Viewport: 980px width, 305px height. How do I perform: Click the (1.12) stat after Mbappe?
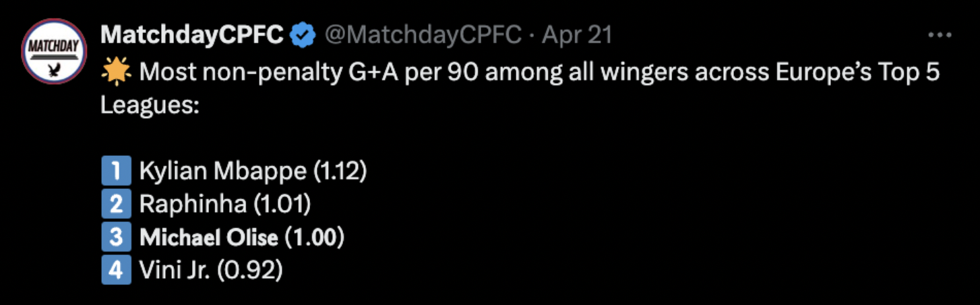340,171
